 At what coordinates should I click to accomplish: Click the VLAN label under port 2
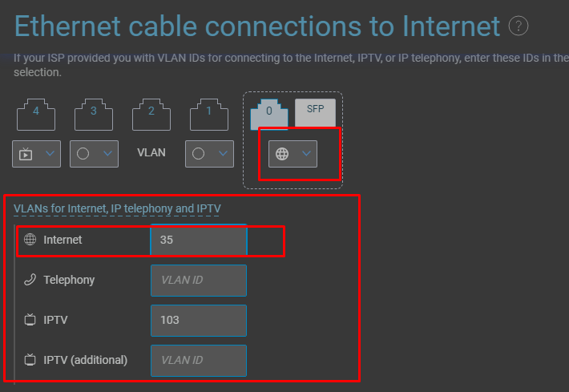[x=151, y=152]
